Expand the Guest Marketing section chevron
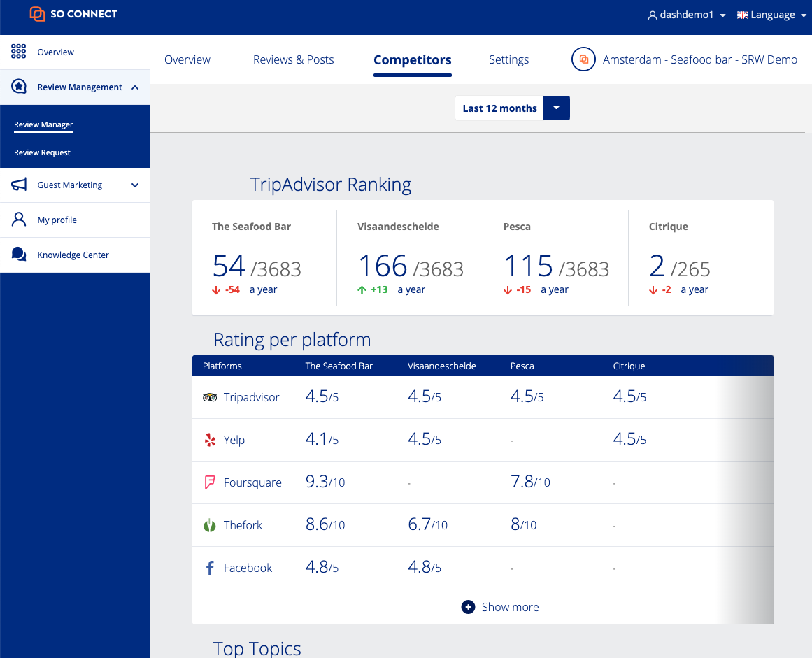This screenshot has width=812, height=658. (135, 185)
